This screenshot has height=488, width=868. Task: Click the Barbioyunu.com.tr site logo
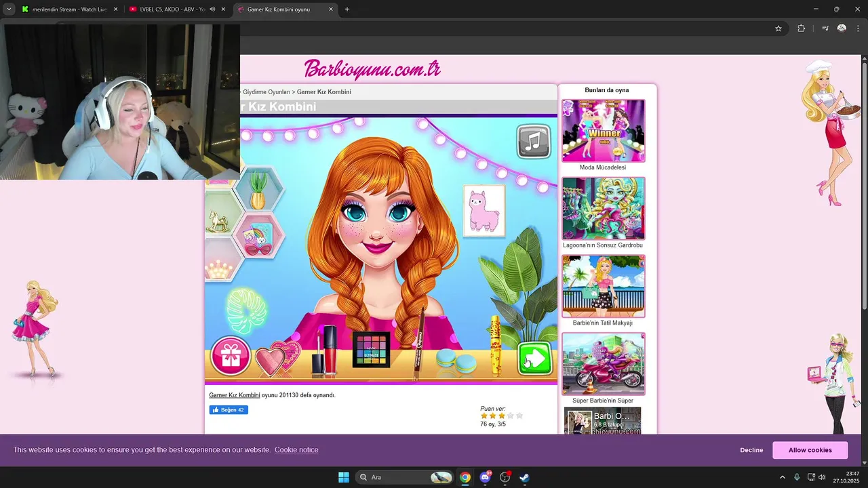[x=372, y=69]
